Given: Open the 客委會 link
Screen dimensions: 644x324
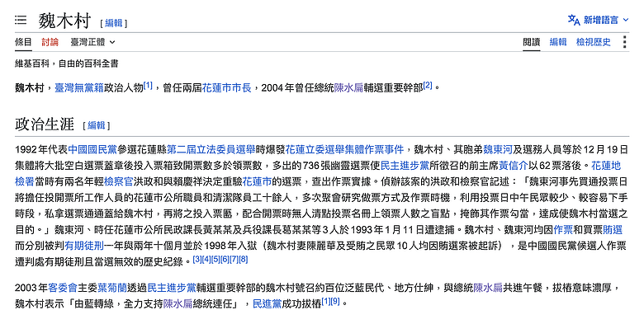Looking at the screenshot, I should (63, 288).
